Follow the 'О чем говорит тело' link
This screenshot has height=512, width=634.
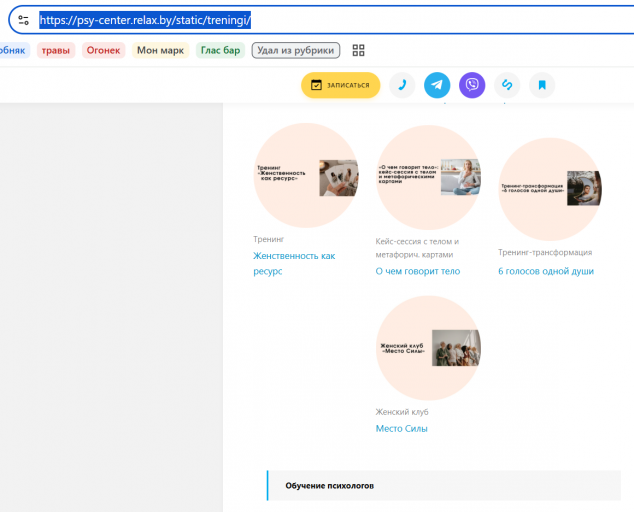(418, 271)
